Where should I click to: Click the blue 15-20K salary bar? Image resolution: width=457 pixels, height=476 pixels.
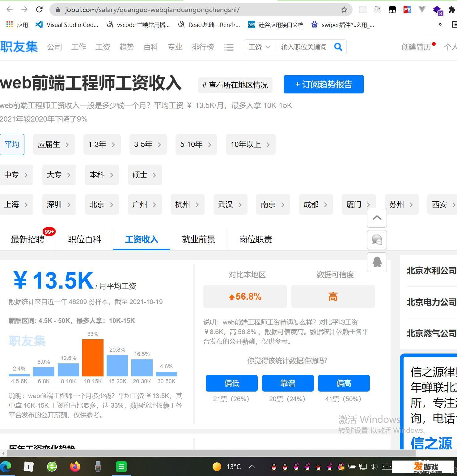[117, 366]
